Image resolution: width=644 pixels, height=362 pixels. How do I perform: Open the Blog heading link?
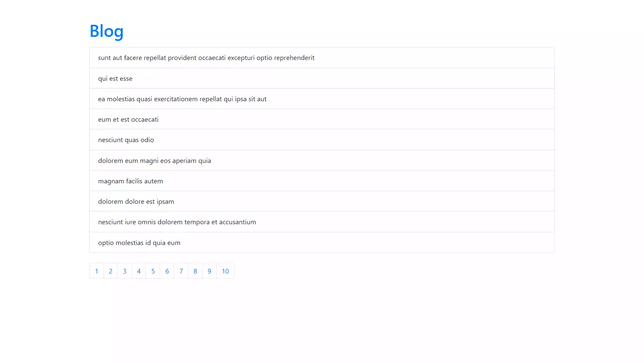(106, 31)
